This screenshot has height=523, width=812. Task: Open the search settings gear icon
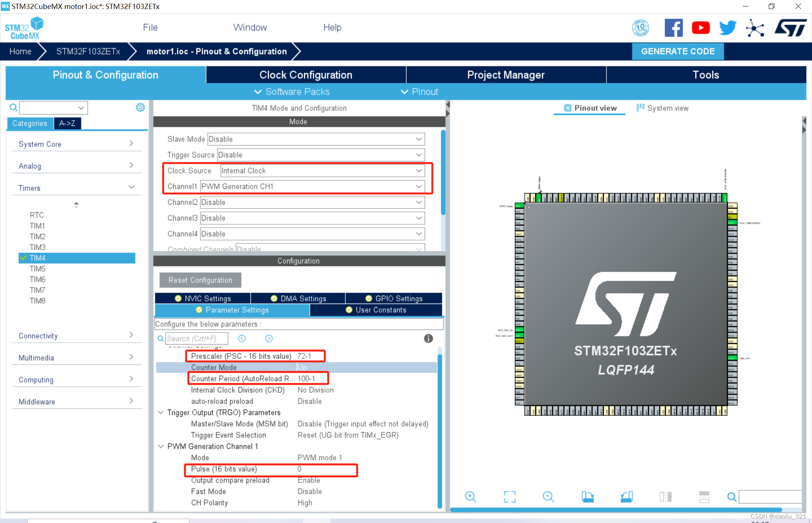point(140,107)
